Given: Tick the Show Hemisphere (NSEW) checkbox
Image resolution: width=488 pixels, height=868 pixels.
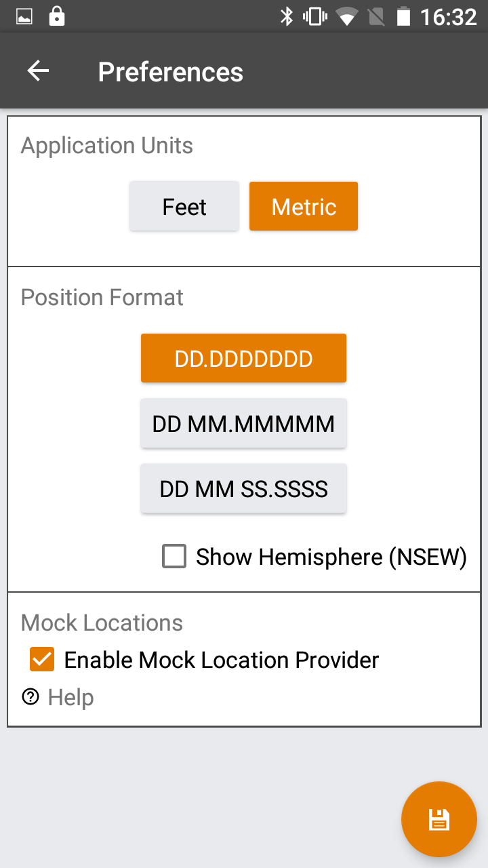Looking at the screenshot, I should click(x=174, y=557).
